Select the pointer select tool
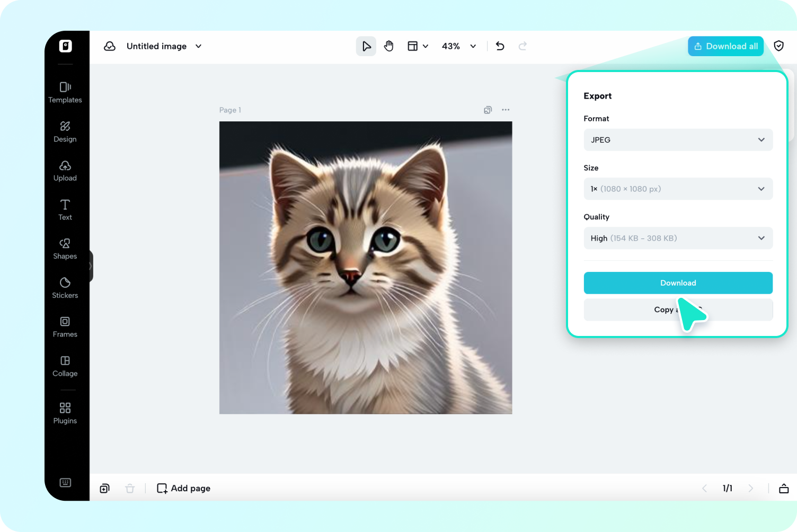Viewport: 797px width, 532px height. (x=366, y=46)
